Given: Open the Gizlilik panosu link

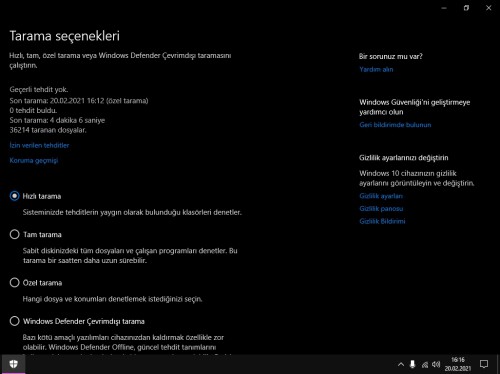Looking at the screenshot, I should (381, 209).
